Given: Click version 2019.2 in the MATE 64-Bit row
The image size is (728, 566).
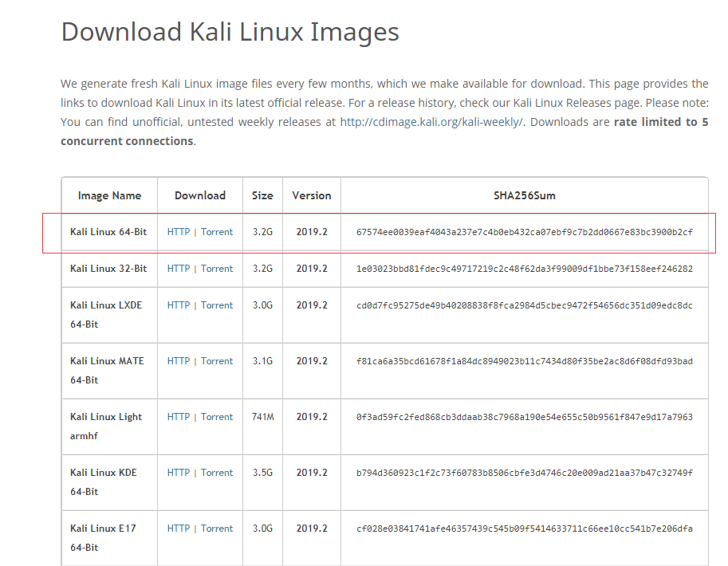Looking at the screenshot, I should pyautogui.click(x=312, y=361).
